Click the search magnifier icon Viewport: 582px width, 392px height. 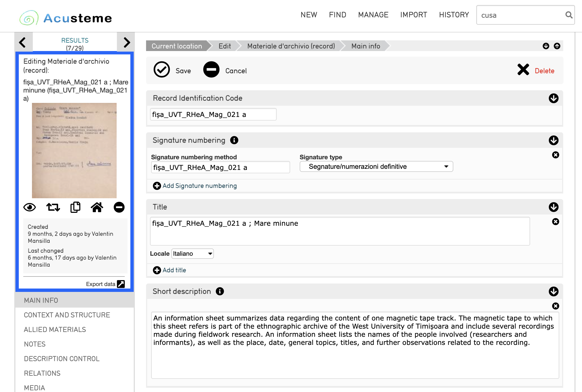[x=569, y=15]
